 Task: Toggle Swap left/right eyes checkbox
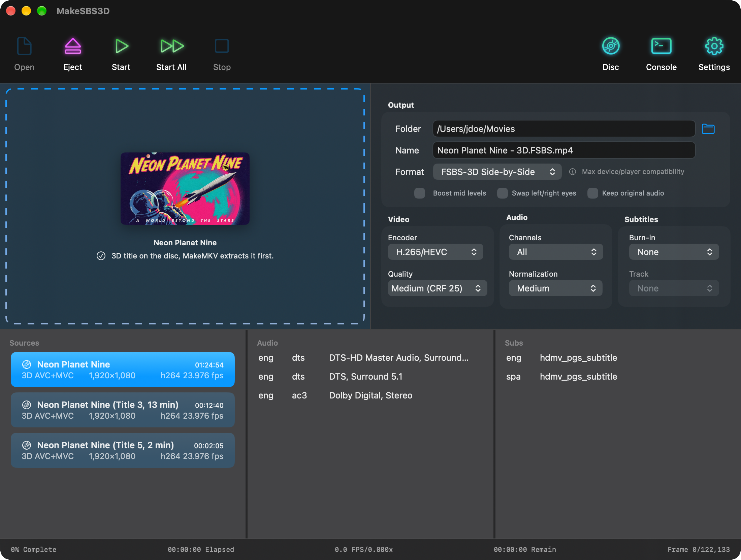point(502,193)
